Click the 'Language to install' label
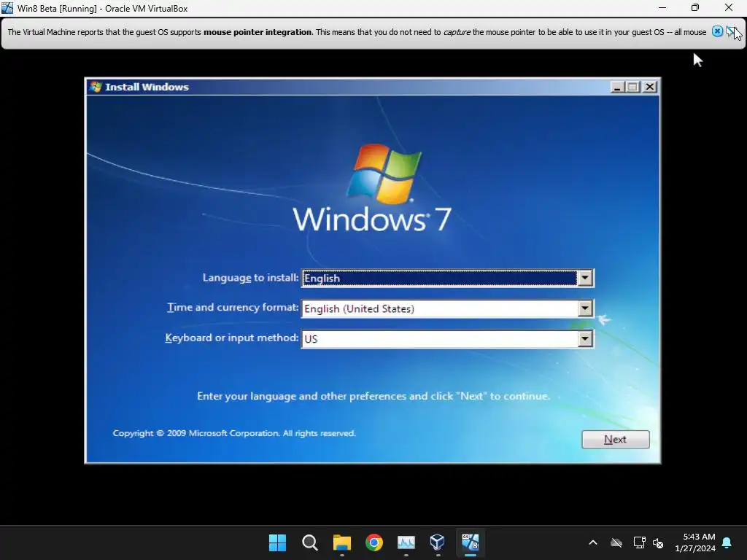The width and height of the screenshot is (747, 560). [x=251, y=278]
